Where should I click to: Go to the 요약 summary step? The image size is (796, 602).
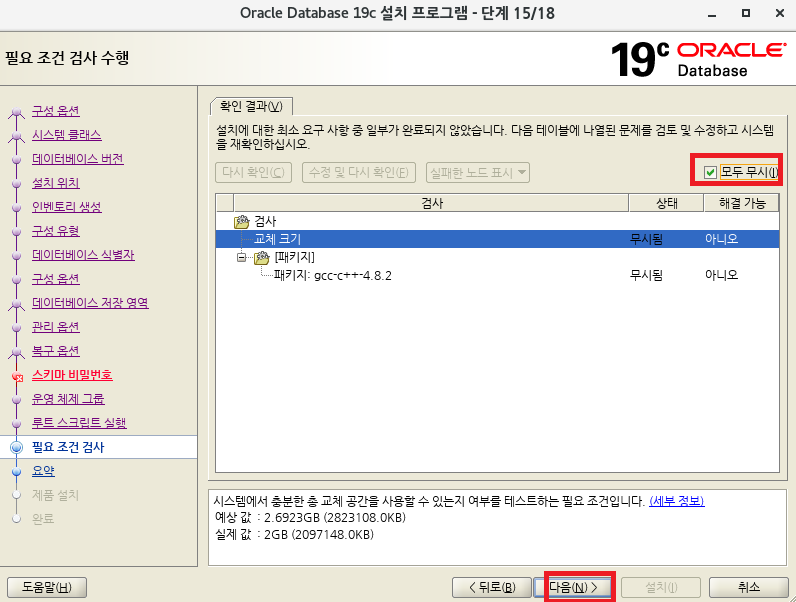(x=43, y=471)
